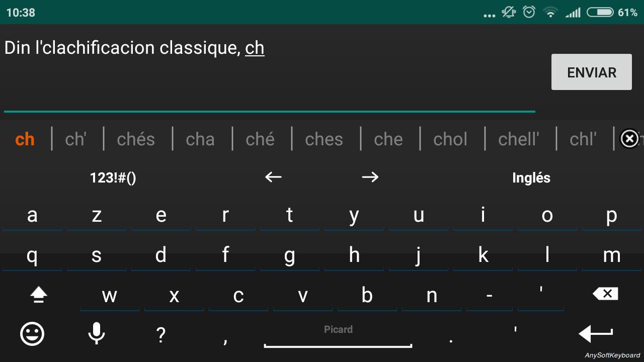Open the Android status bar alarm icon

click(529, 12)
